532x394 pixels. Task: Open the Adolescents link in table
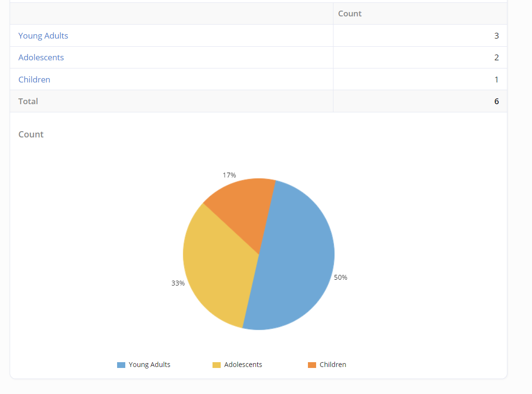(x=41, y=57)
